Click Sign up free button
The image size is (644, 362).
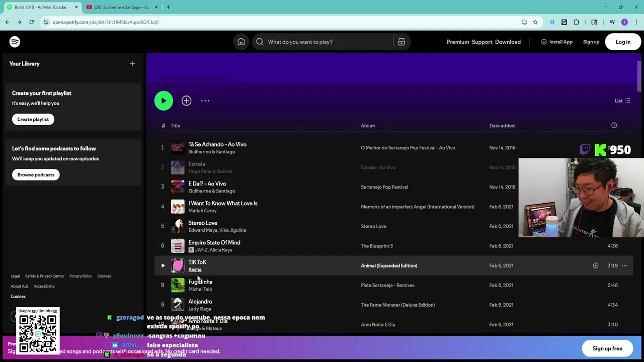pos(607,348)
